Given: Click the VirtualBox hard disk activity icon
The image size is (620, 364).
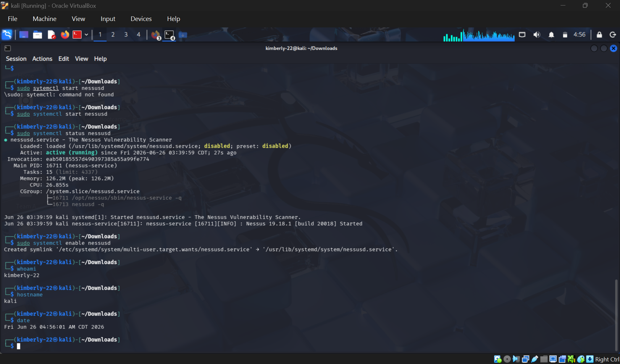Looking at the screenshot, I should pos(498,359).
